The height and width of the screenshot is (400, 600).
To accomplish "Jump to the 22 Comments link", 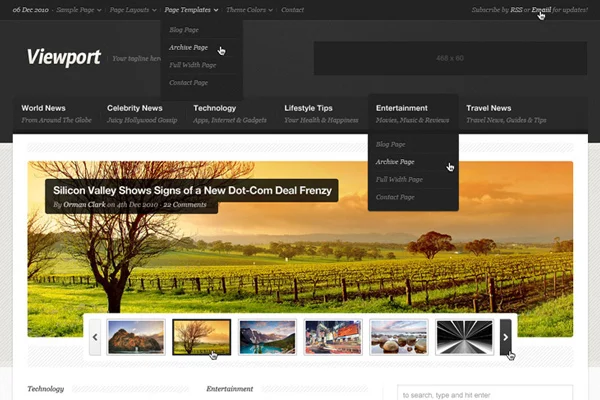I will [185, 205].
